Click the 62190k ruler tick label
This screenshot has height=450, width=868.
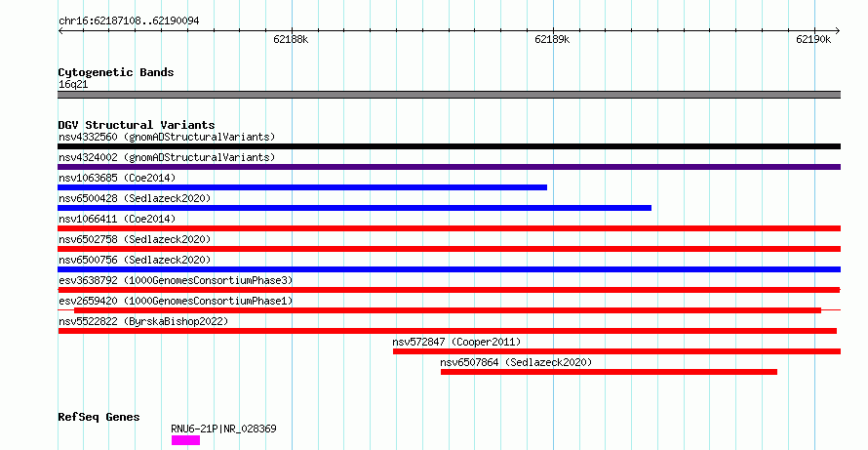(x=813, y=39)
